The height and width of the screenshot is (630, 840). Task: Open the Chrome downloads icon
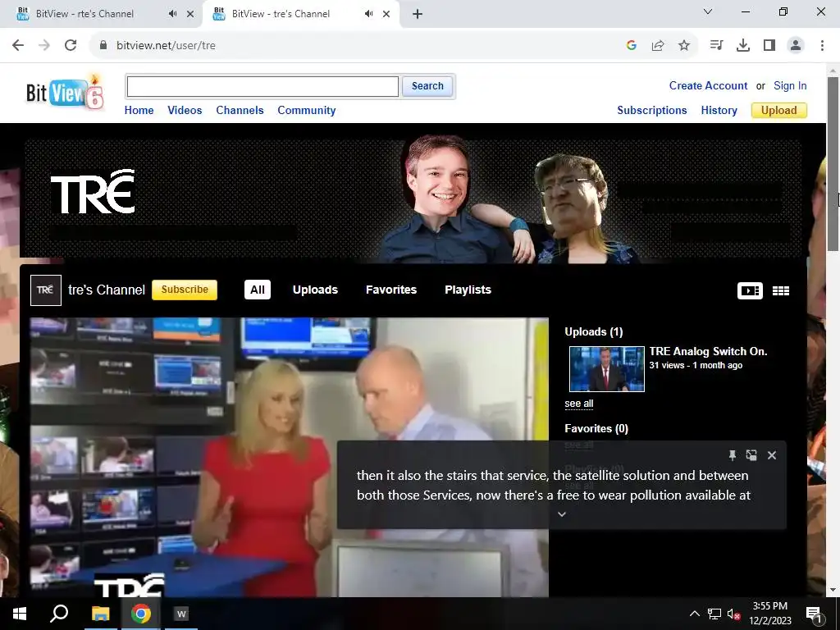tap(743, 46)
